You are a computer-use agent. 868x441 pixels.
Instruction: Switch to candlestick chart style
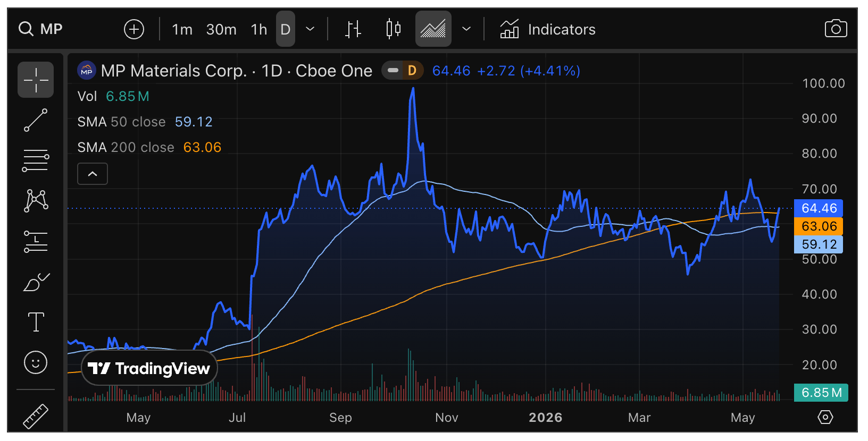click(x=393, y=29)
